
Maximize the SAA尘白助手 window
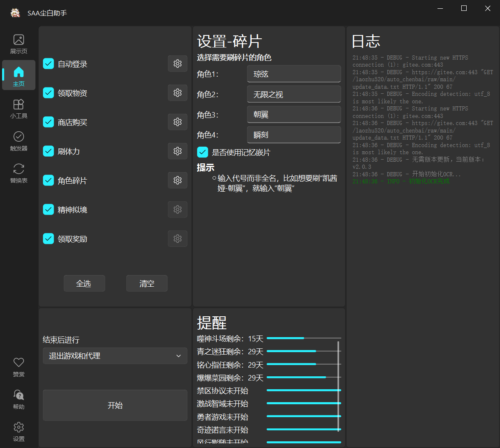click(464, 8)
